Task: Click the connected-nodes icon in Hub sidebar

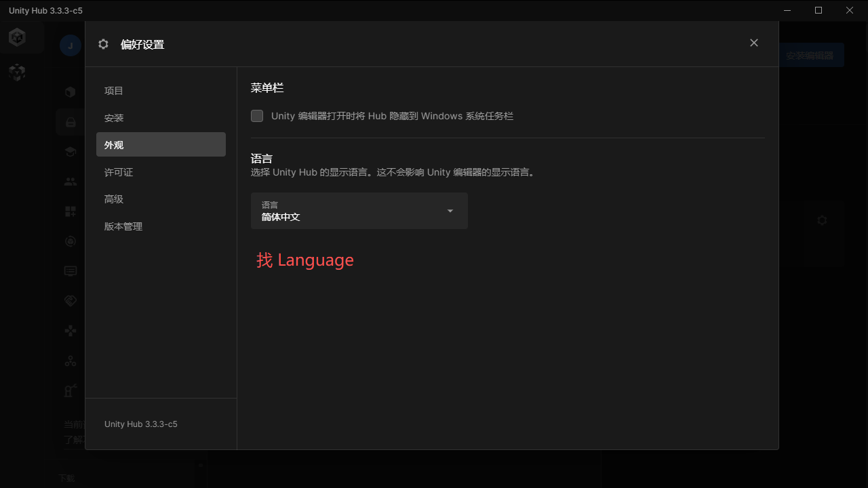Action: 70,361
